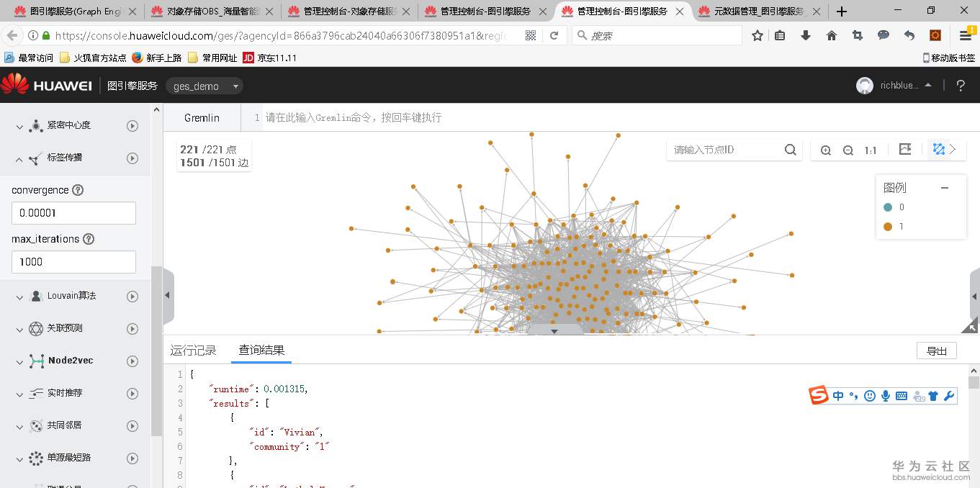Click Sogou input method voice microphone icon
Viewport: 980px width, 488px height.
tap(886, 395)
